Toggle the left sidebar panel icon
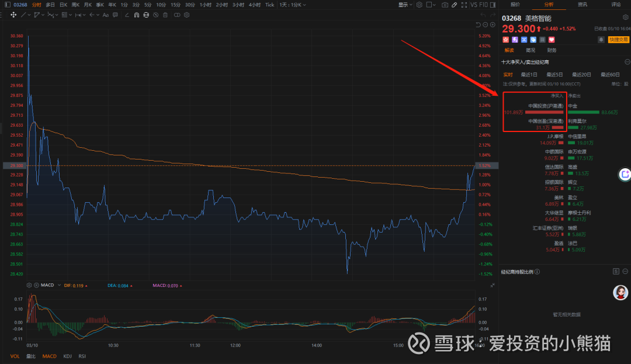 coord(7,5)
